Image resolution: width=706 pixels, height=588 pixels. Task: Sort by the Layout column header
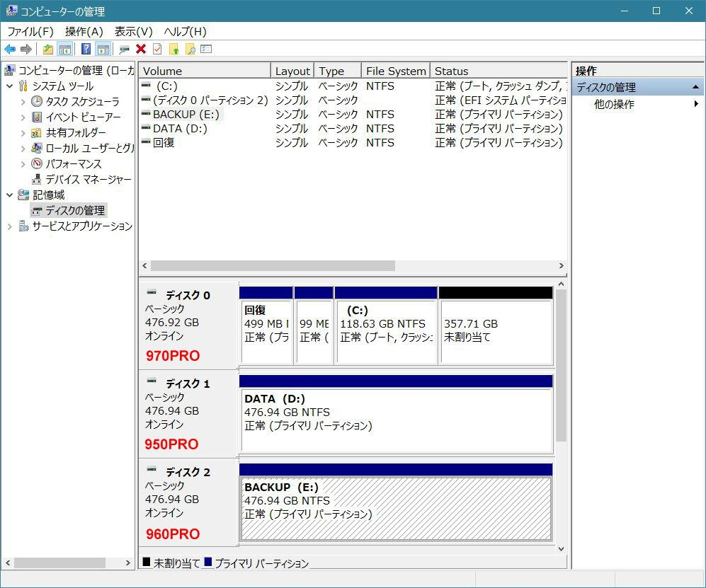[292, 71]
